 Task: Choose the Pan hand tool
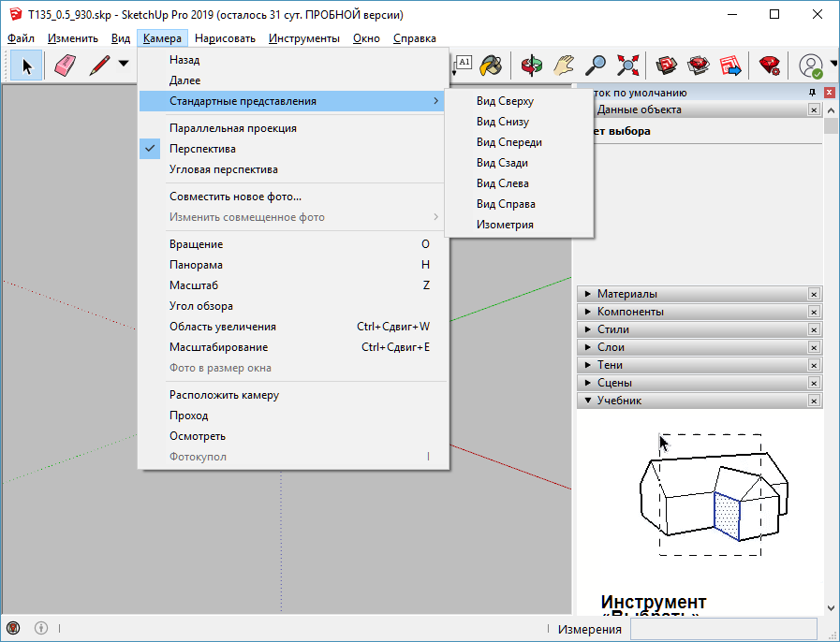click(x=564, y=65)
